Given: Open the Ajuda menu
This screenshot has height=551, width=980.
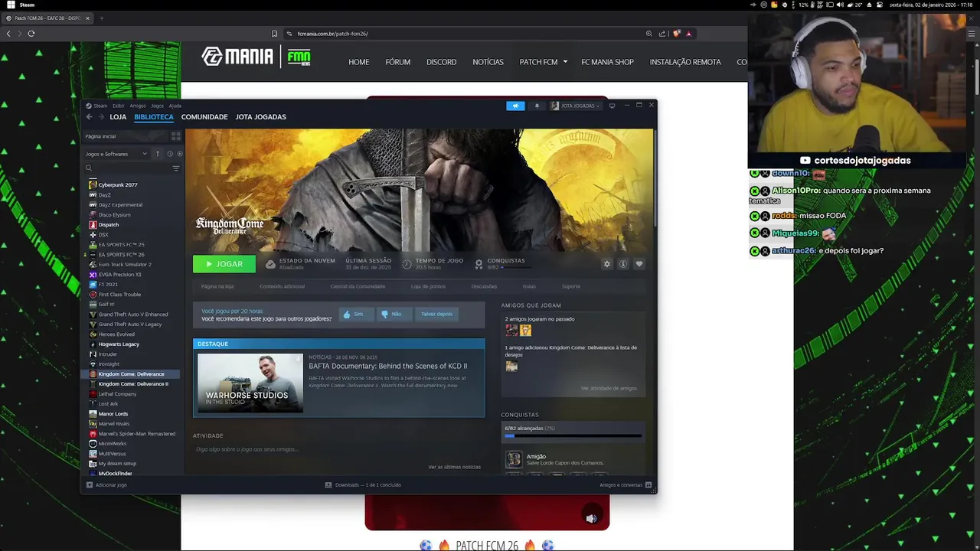Looking at the screenshot, I should tap(175, 106).
